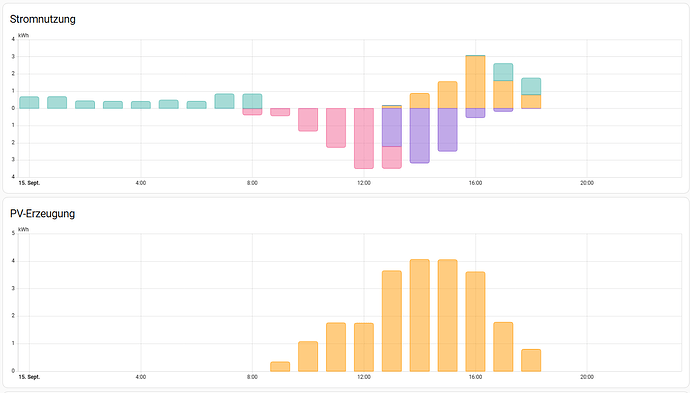Select the pink 13:00 segment beneath the purple

pos(392,158)
